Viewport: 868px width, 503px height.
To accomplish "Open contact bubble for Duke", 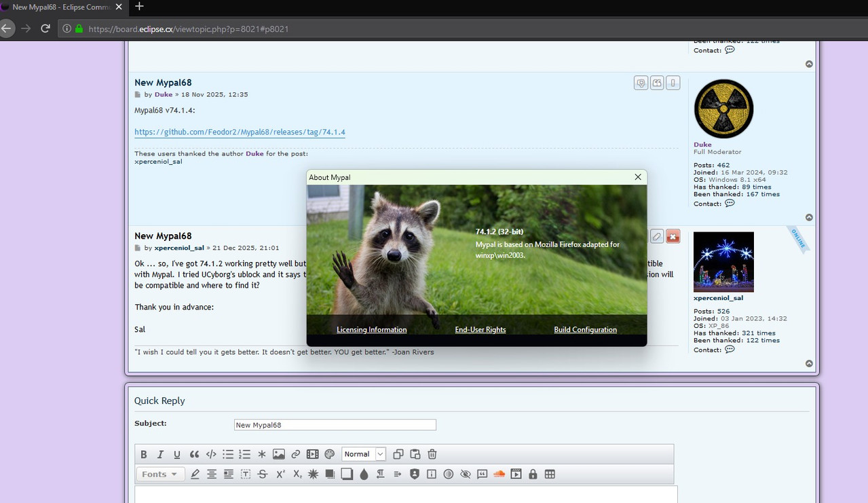I will pyautogui.click(x=730, y=203).
